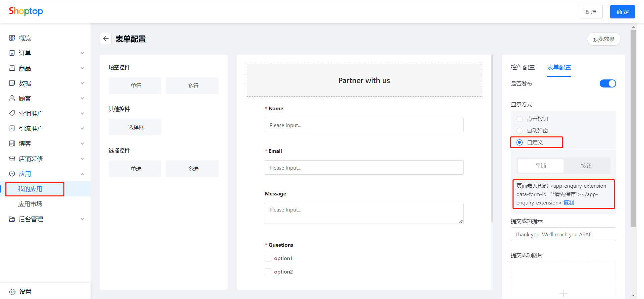Image resolution: width=644 pixels, height=299 pixels.
Task: Check the option1 checkbox
Action: pyautogui.click(x=268, y=258)
